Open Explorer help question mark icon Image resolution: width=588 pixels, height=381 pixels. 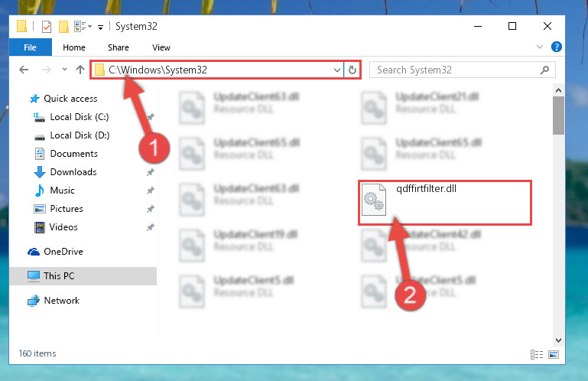(556, 47)
